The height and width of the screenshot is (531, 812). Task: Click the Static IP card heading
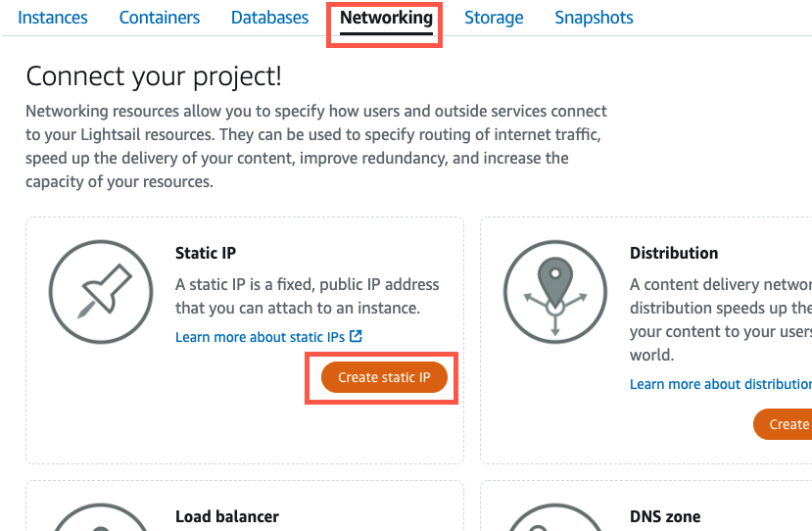click(206, 253)
